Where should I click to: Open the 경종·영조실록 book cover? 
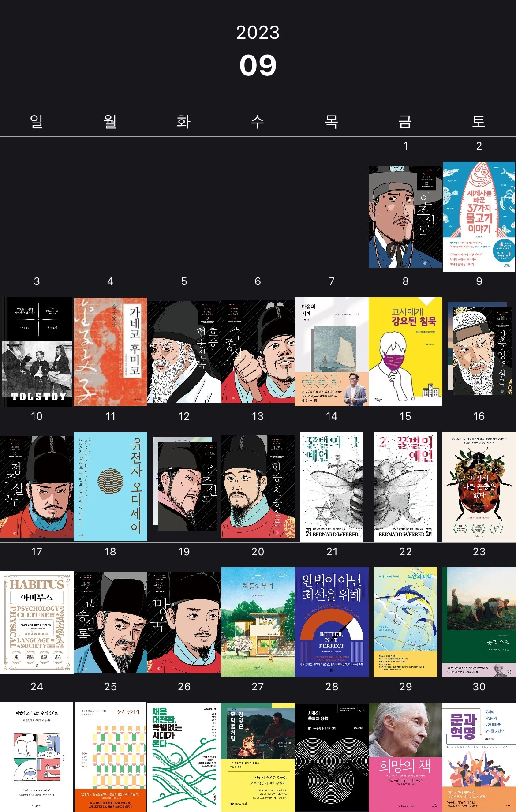(x=480, y=349)
